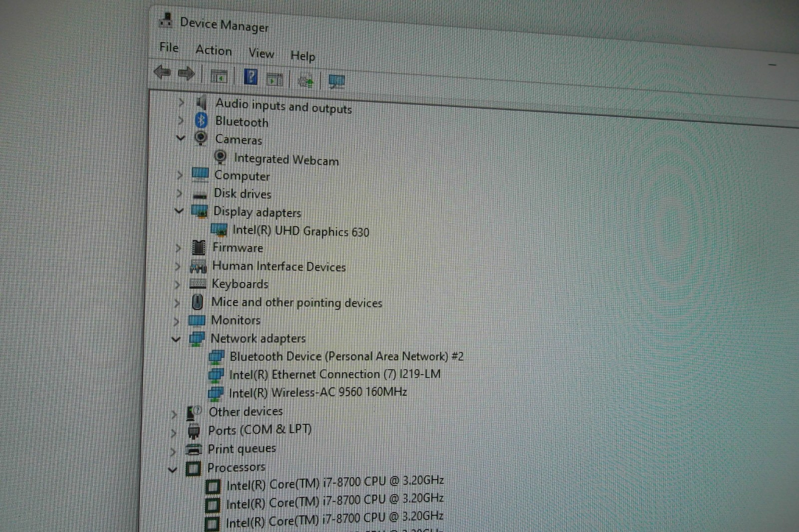Collapse the Processors node chevron

click(x=172, y=470)
